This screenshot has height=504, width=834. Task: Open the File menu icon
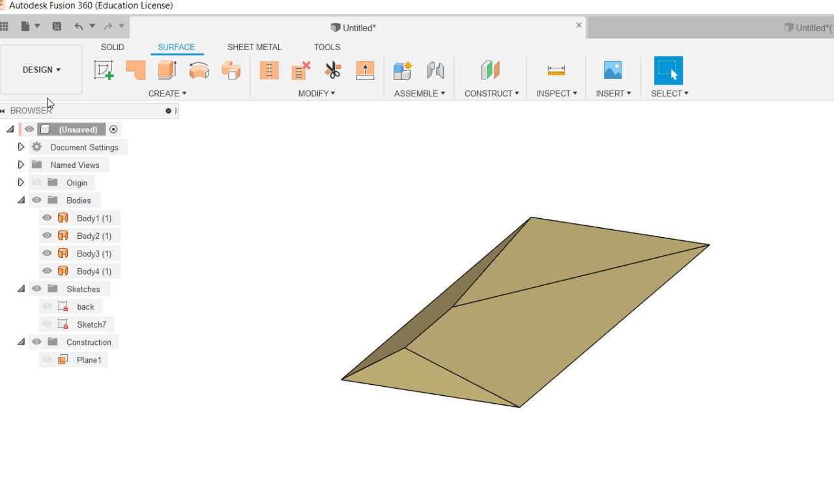(25, 27)
